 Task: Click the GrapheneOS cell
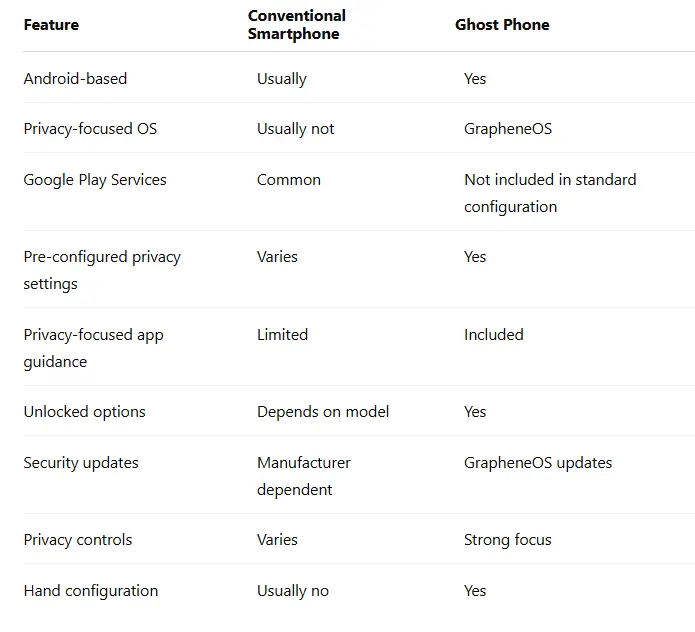pyautogui.click(x=508, y=129)
